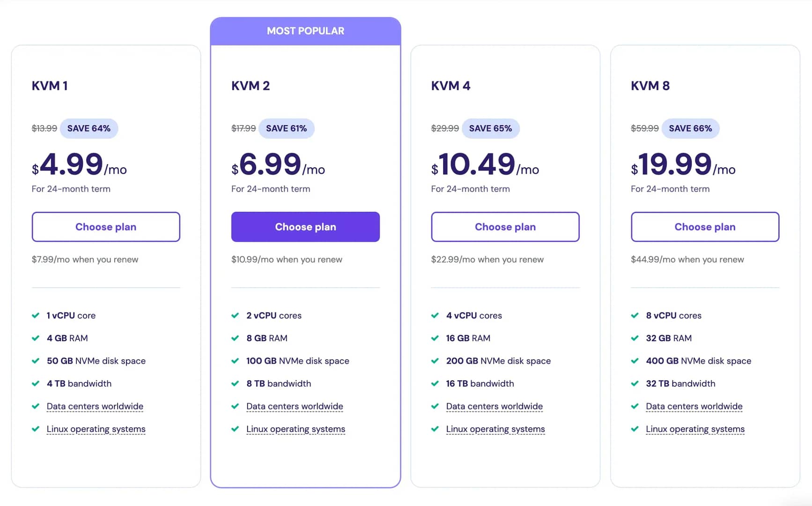The image size is (812, 506).
Task: Click the checkmark beside 200 GB NVMe
Action: click(x=435, y=361)
